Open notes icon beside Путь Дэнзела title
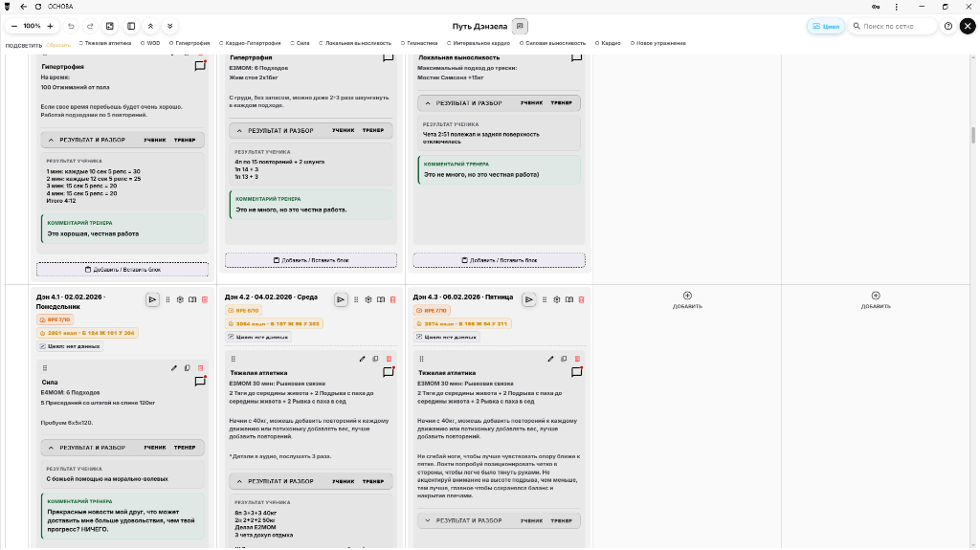 [520, 26]
